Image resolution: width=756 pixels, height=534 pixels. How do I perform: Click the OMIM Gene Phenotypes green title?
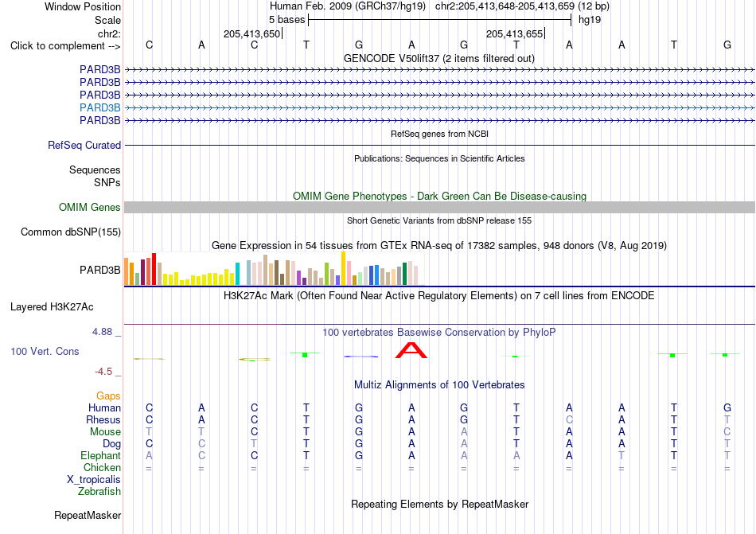[x=439, y=196]
